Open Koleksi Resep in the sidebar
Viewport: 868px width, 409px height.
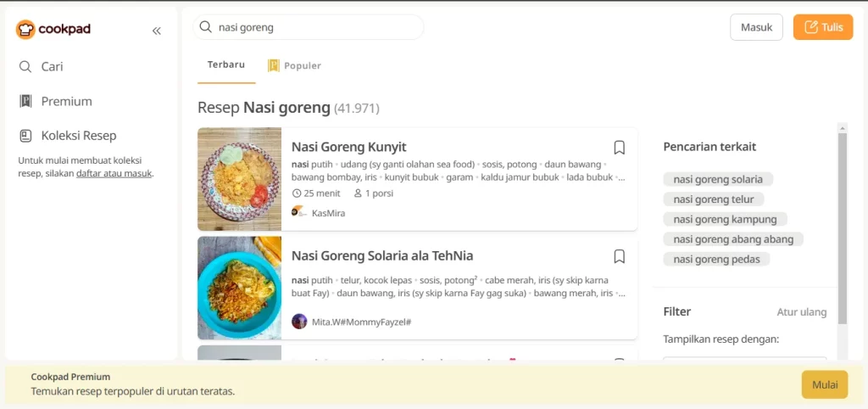[x=68, y=136]
